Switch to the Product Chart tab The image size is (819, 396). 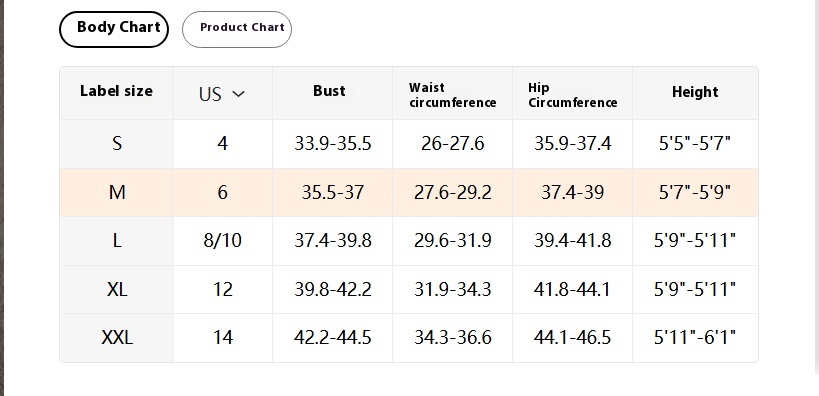237,29
